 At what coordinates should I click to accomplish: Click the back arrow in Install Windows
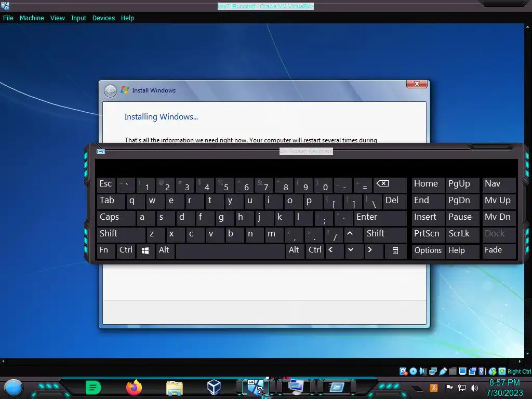click(x=110, y=90)
